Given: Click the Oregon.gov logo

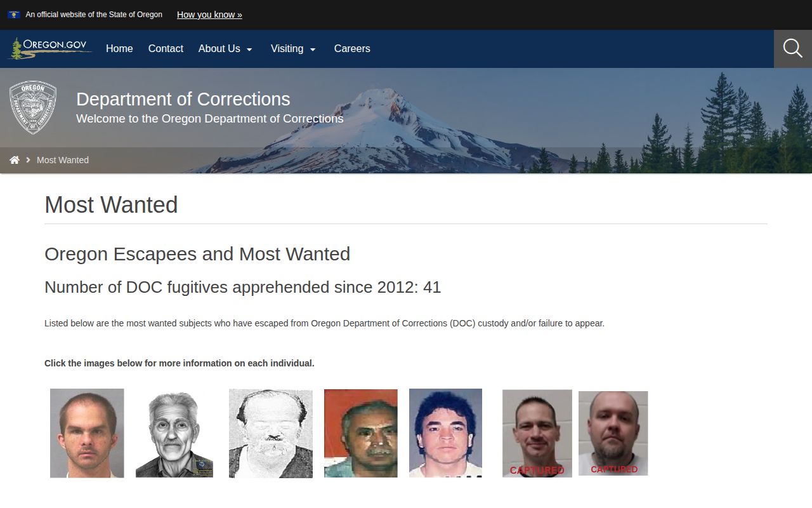Looking at the screenshot, I should [x=49, y=48].
